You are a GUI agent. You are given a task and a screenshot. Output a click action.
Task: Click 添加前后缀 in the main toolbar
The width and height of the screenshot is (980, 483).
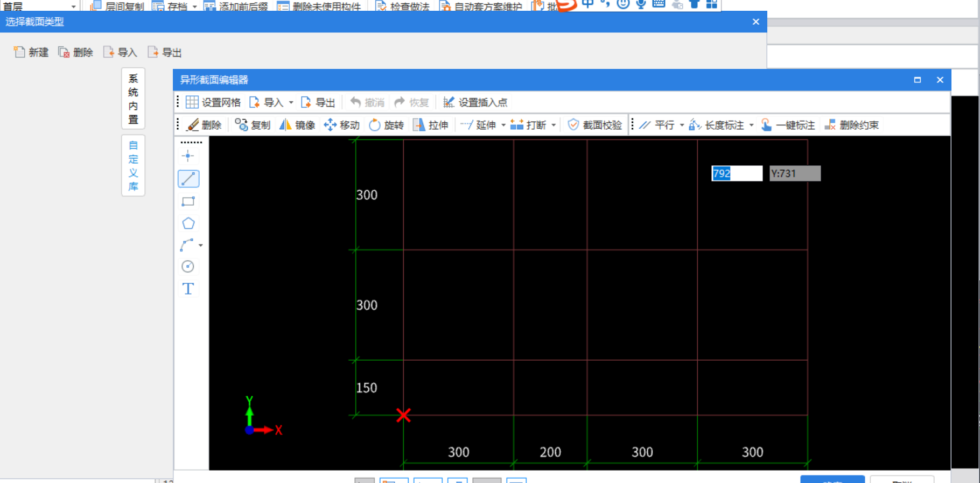[236, 6]
